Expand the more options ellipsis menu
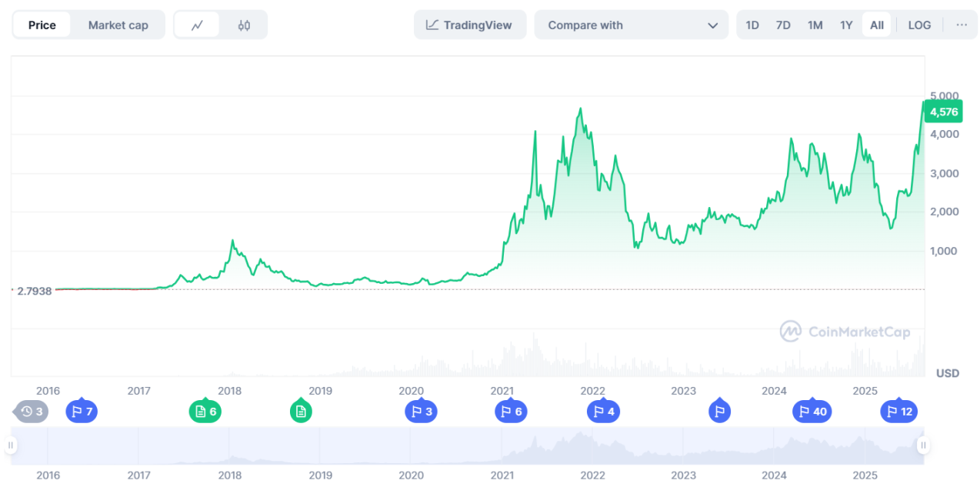 tap(960, 24)
